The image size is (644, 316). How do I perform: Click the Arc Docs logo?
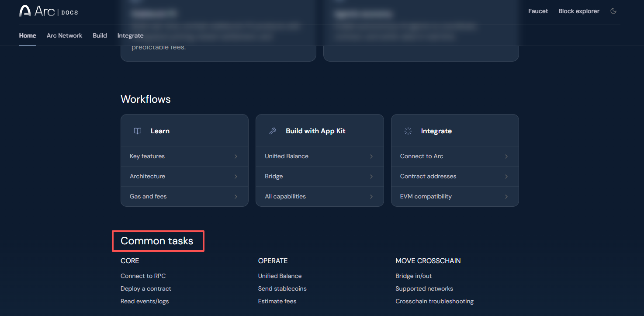click(48, 11)
